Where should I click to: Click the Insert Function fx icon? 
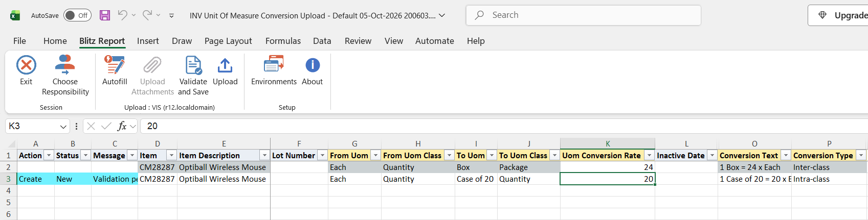(122, 126)
